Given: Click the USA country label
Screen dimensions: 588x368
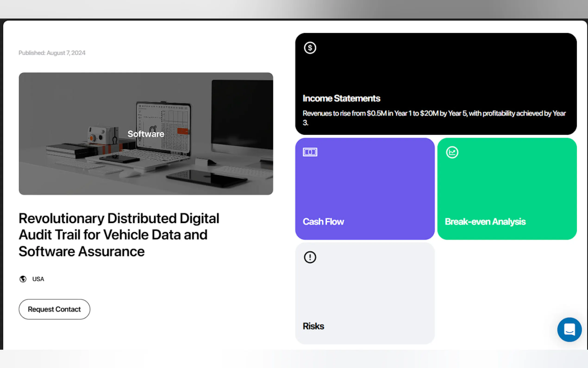Looking at the screenshot, I should coord(38,279).
